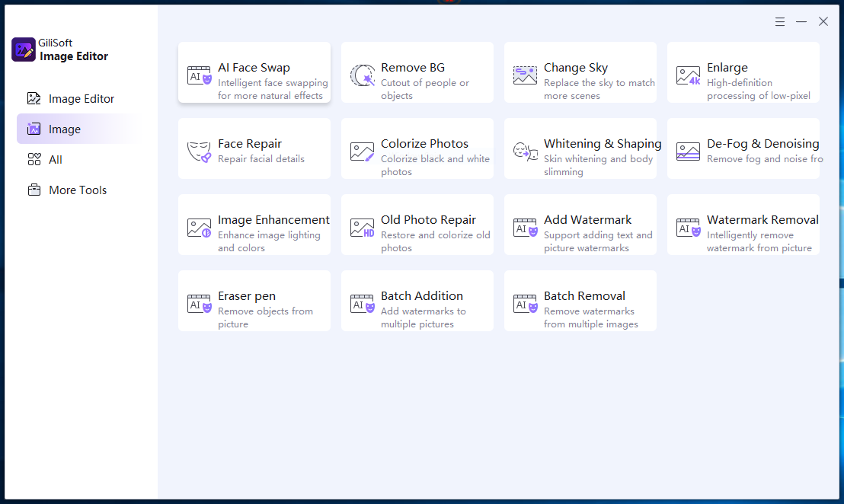Click the Eraser pen icon

coord(199,304)
